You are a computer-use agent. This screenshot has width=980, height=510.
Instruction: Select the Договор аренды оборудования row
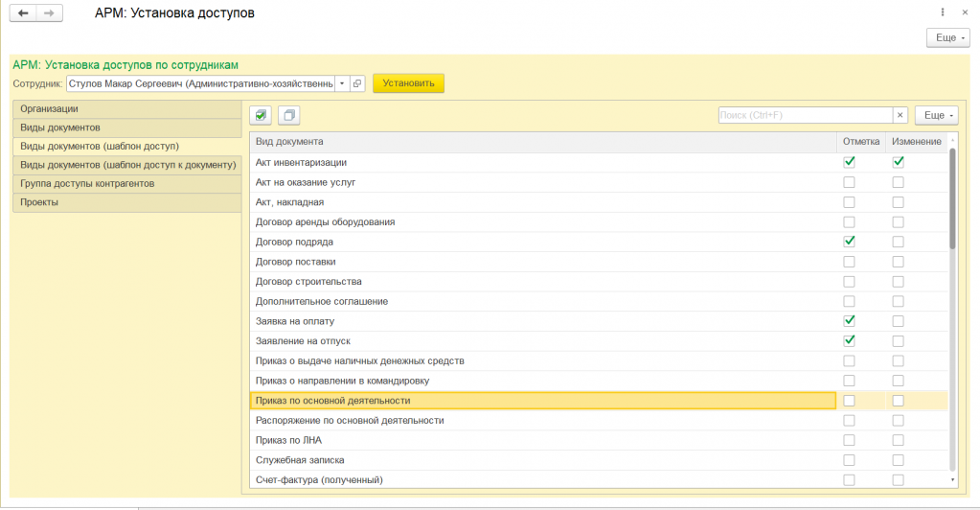[543, 222]
